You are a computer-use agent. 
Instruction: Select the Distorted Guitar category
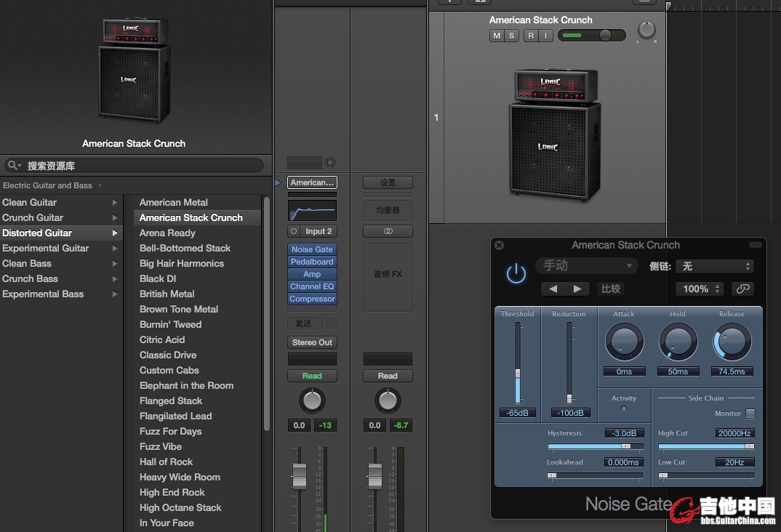[x=61, y=233]
